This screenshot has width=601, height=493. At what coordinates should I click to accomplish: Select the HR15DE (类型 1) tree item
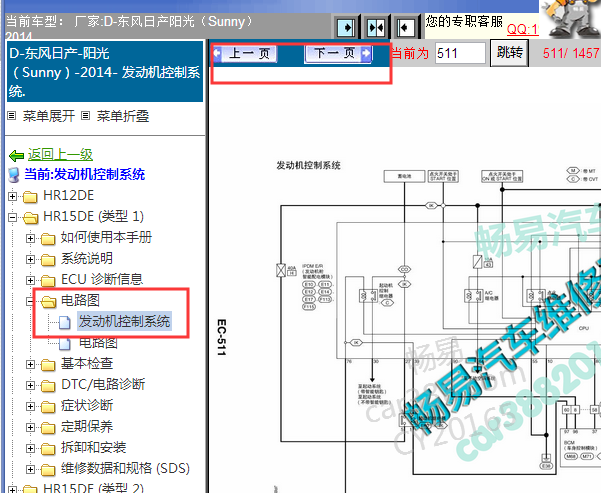pos(93,217)
